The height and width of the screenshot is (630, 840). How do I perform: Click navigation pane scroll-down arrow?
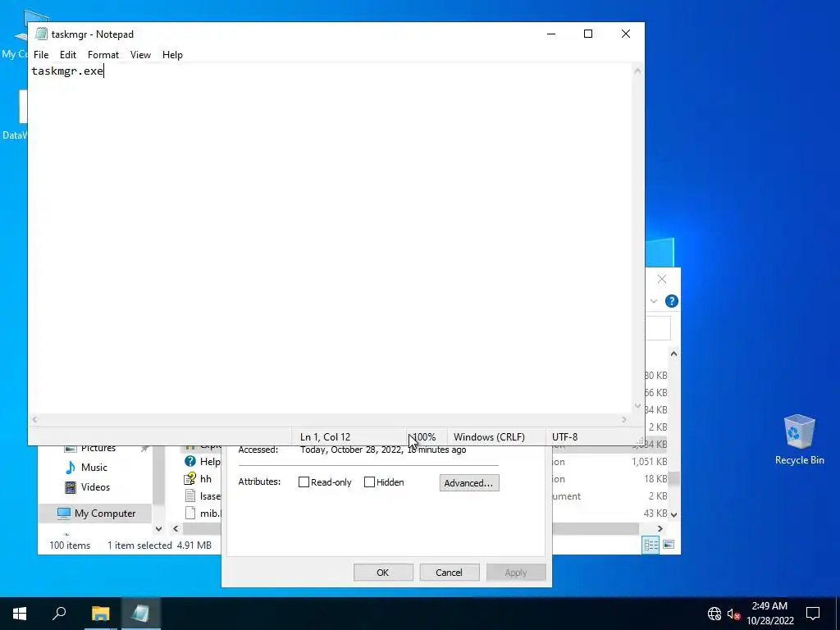coord(158,529)
